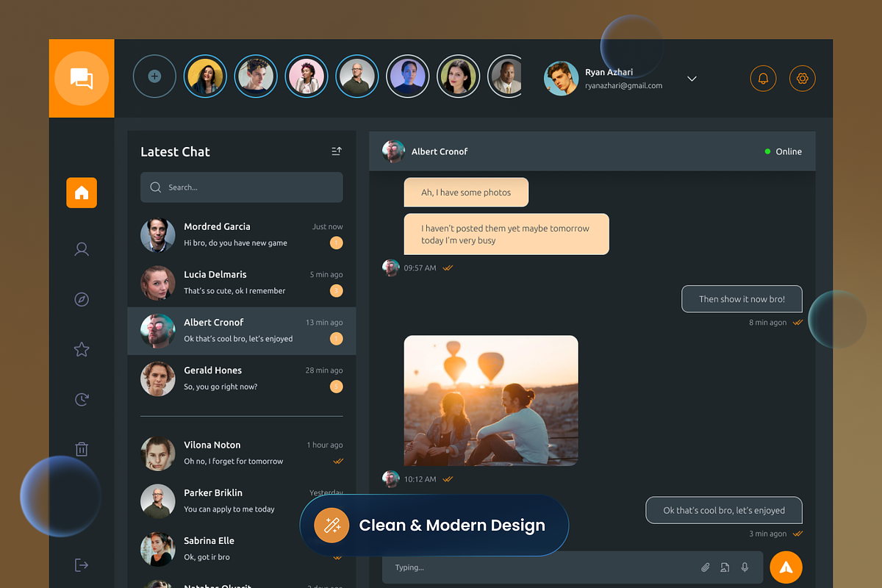The width and height of the screenshot is (882, 588).
Task: Click the "Ah, I have some photos" message
Action: 466,193
